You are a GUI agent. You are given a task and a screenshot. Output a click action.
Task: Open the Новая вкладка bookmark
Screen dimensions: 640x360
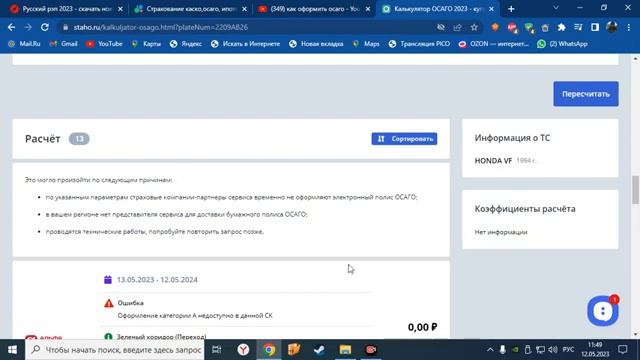click(x=316, y=44)
